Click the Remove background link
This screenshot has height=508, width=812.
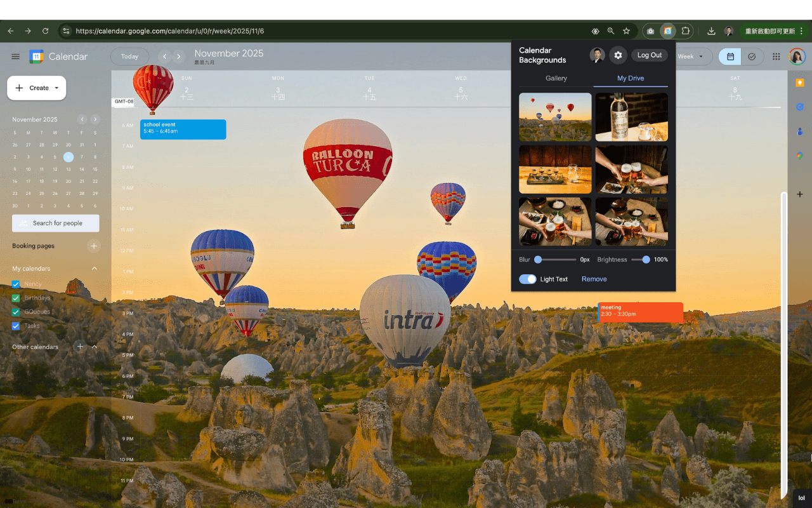coord(594,279)
